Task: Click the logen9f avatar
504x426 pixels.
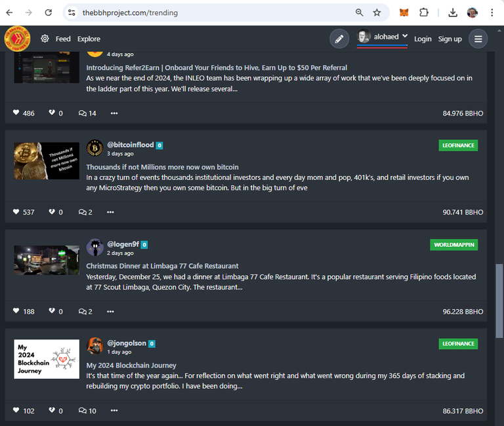Action: (94, 247)
